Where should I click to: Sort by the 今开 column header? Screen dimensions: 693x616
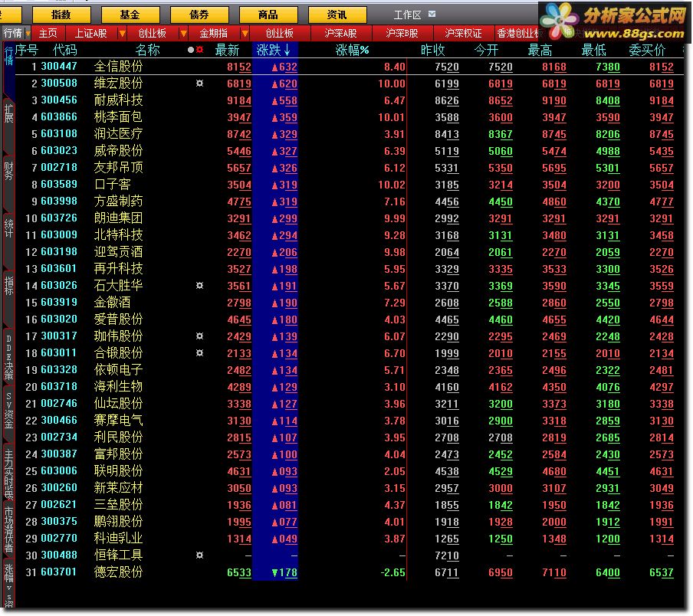(486, 50)
